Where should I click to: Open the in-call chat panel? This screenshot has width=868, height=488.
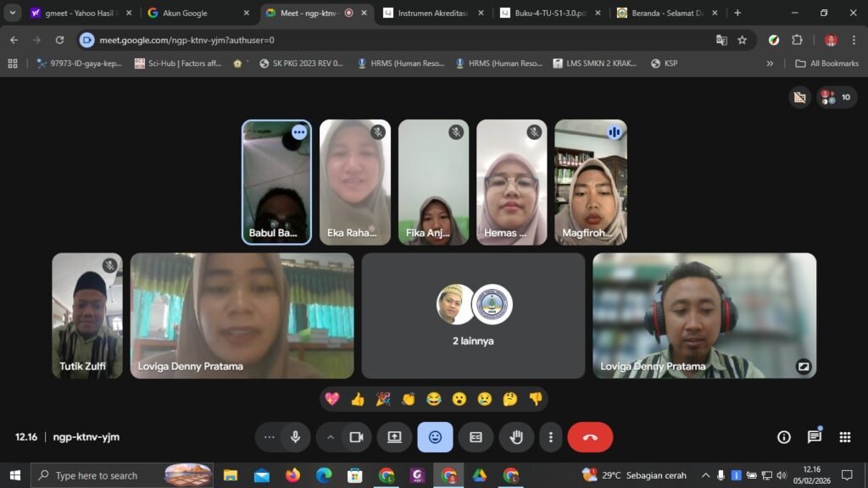pyautogui.click(x=814, y=437)
